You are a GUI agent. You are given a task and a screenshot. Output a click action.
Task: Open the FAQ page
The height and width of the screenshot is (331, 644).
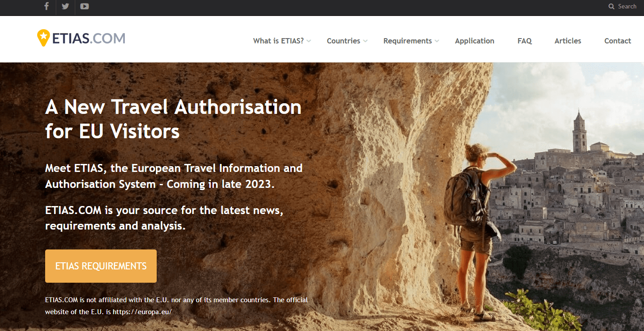pos(524,41)
